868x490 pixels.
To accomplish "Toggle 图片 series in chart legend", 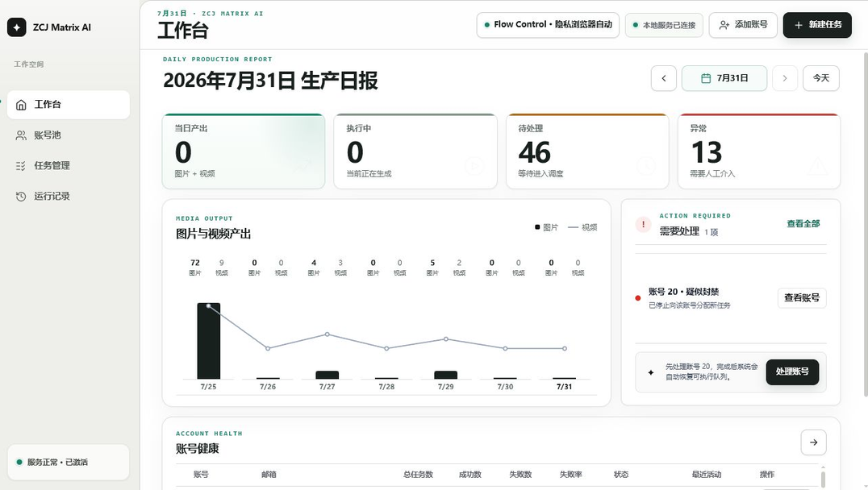I will (546, 227).
